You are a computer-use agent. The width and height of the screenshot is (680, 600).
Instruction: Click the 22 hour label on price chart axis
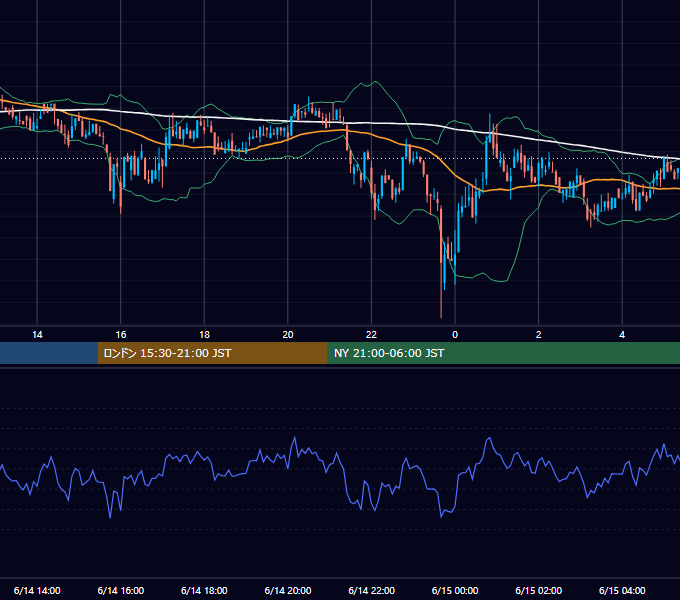(371, 335)
